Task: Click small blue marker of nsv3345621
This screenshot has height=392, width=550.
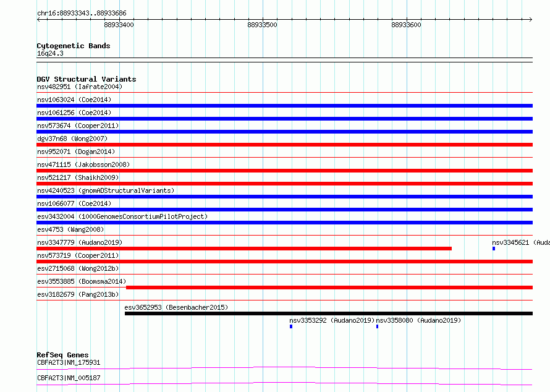Action: pos(494,249)
